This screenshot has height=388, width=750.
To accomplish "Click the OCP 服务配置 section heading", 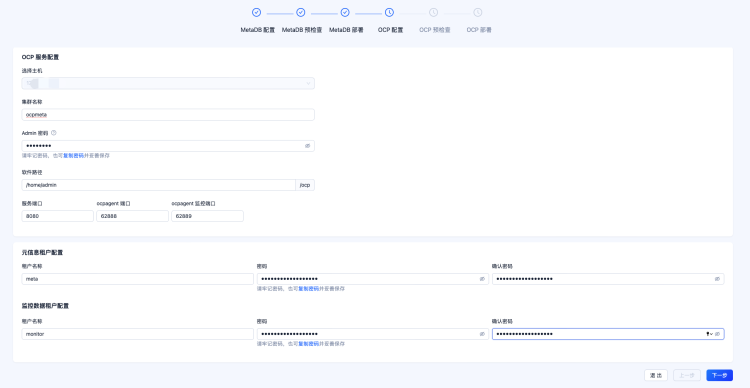I will (x=40, y=57).
